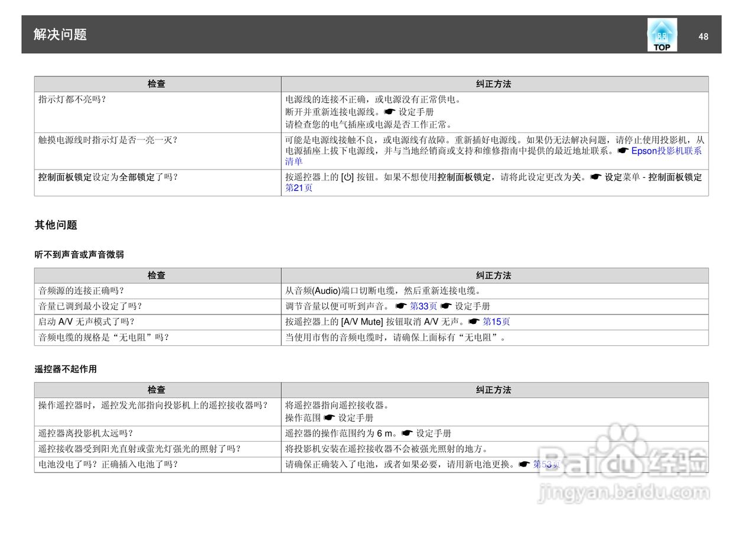
Task: Click the 操作遥控器时，遥控发光部 question cell
Action: tap(158, 412)
